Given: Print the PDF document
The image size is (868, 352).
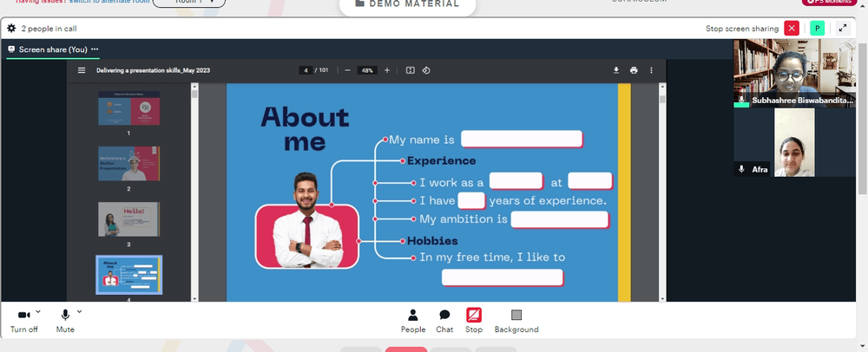Looking at the screenshot, I should tap(634, 70).
